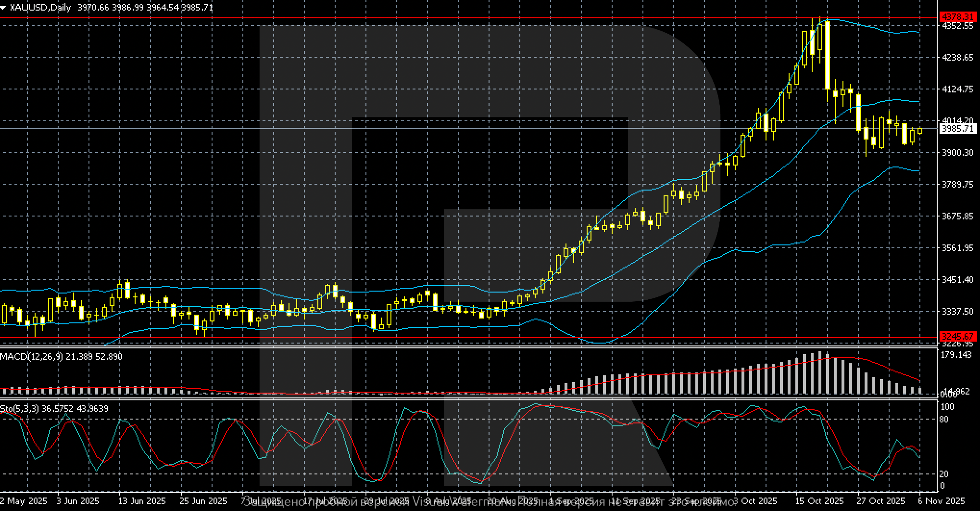The width and height of the screenshot is (980, 511).
Task: Click the XAUUSD,Daily chart title text
Action: point(40,8)
